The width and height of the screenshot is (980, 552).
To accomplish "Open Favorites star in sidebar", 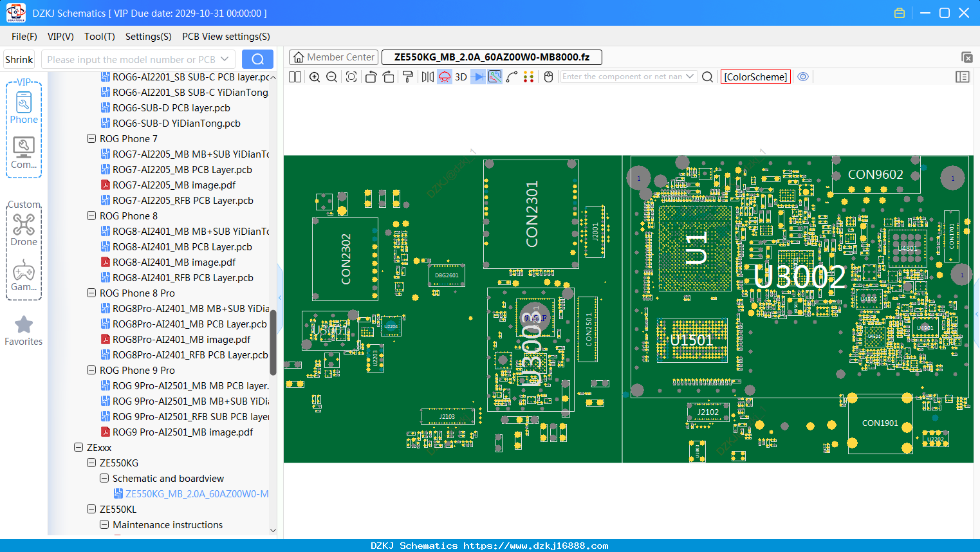I will click(24, 331).
